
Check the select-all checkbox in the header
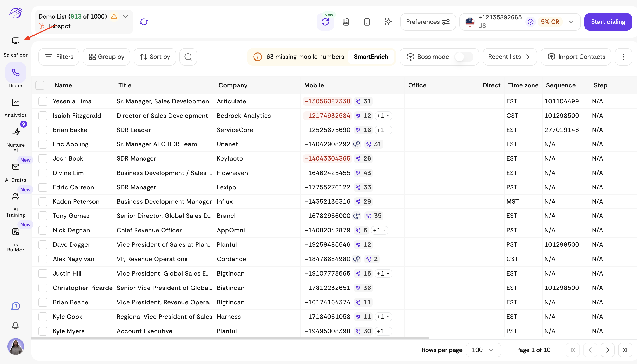40,85
